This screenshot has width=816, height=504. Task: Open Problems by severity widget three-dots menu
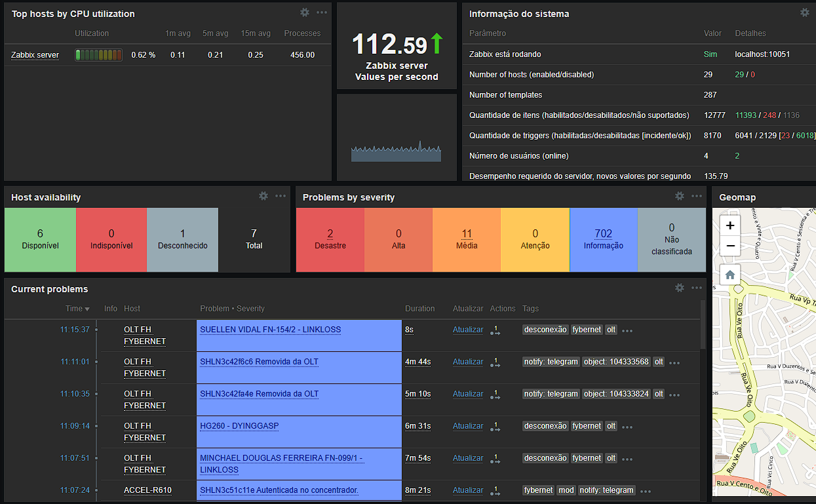point(697,196)
